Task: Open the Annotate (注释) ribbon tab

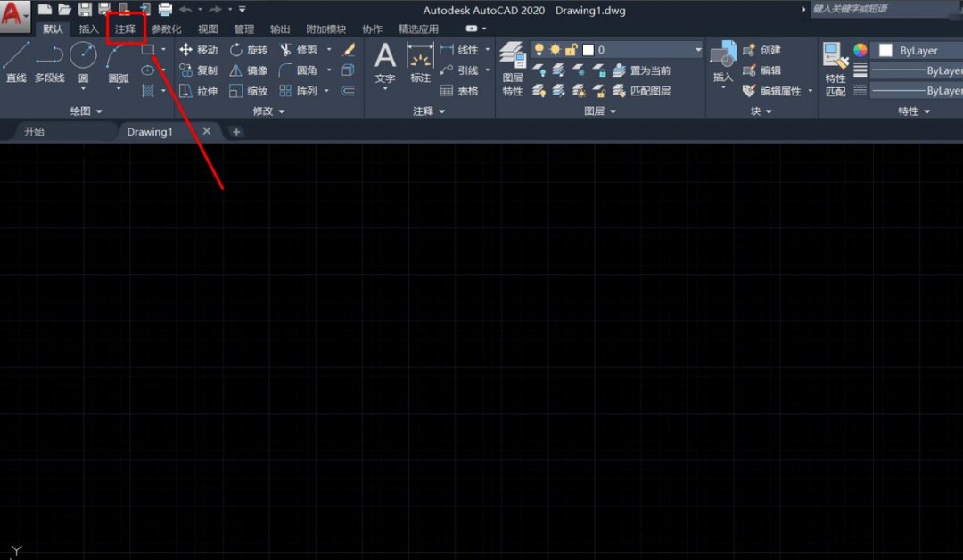Action: pos(126,28)
